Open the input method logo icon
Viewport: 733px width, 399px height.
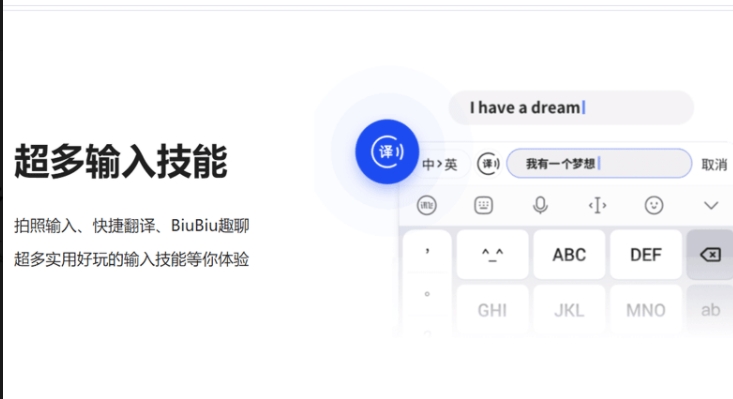point(426,205)
